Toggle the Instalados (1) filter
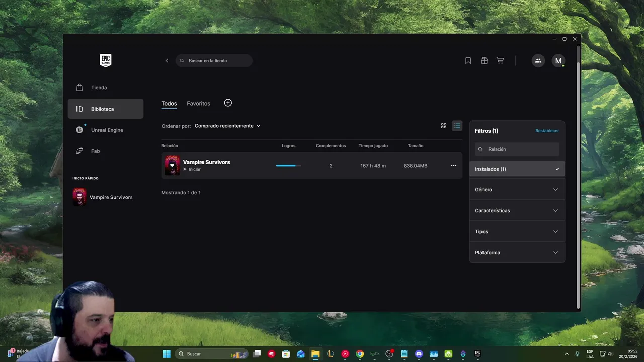This screenshot has height=362, width=644. [x=517, y=169]
